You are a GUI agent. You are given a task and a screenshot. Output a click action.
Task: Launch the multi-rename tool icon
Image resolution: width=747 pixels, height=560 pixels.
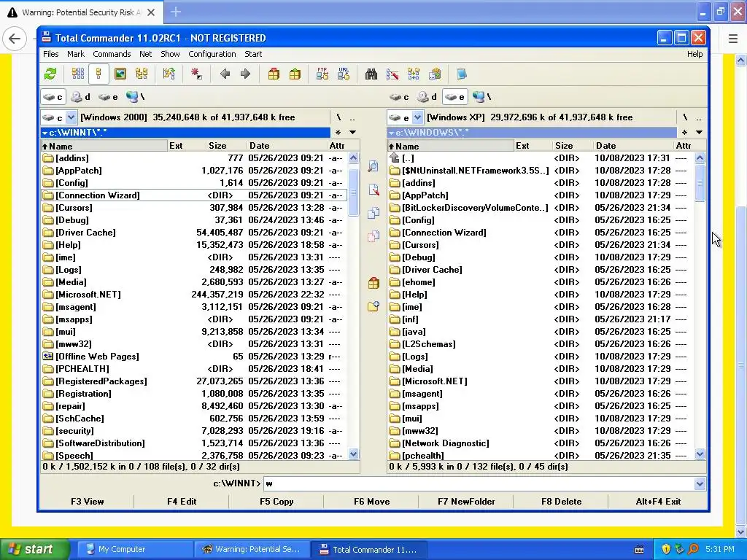click(392, 74)
